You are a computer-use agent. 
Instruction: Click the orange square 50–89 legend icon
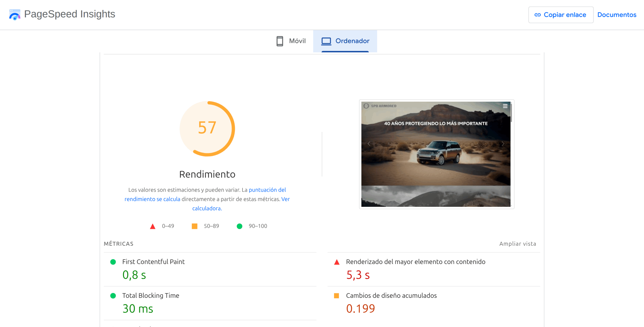(x=194, y=226)
